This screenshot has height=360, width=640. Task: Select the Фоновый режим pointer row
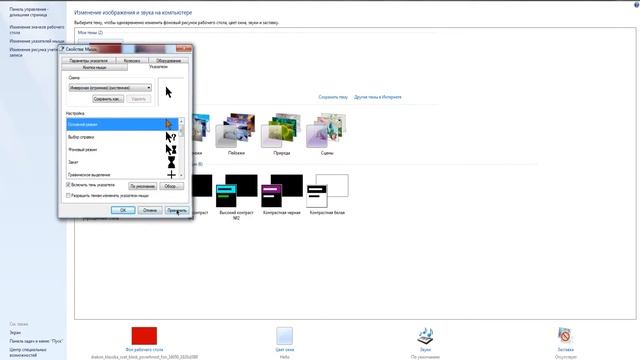click(122, 150)
